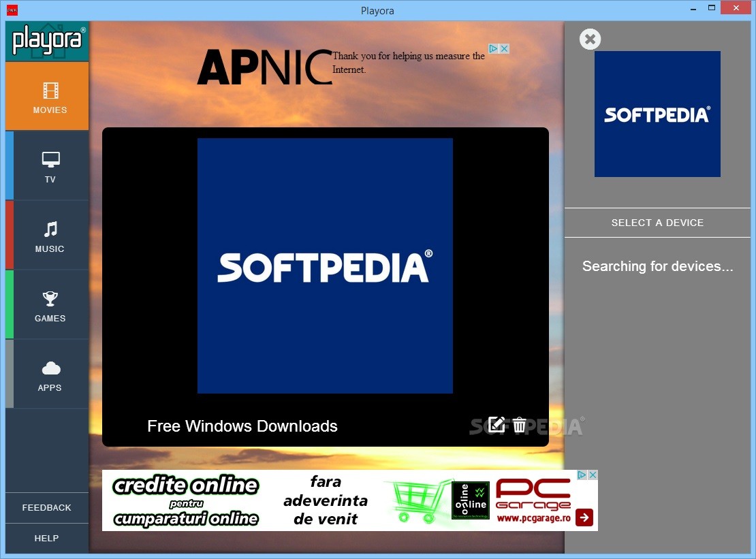Close the APNIC ad with the X icon
The height and width of the screenshot is (559, 756).
point(504,48)
